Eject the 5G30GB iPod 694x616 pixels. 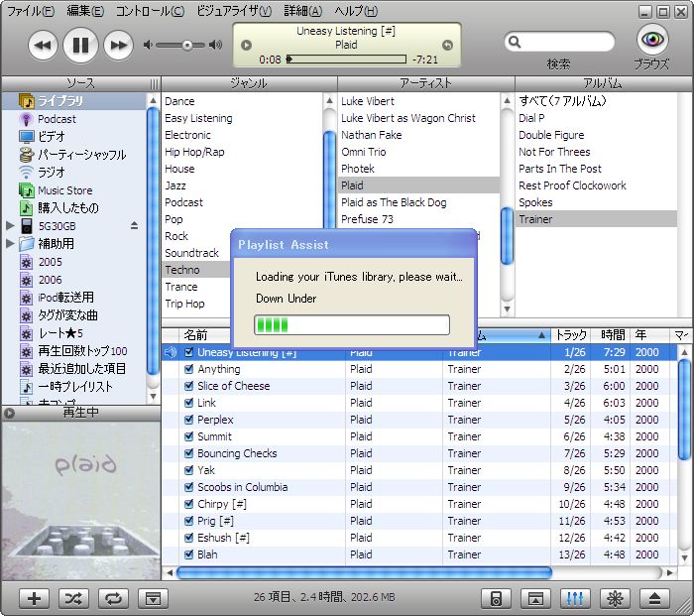[x=134, y=226]
